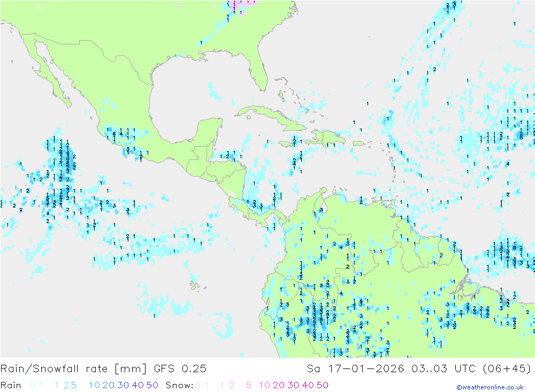Click the 'Rain/Snowfall rate [mm] GFS 0.25' title

point(103,369)
